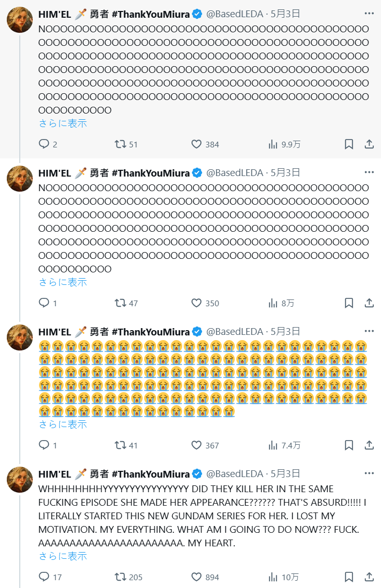
Task: Reply to the first NOOOO tweet
Action: click(44, 144)
